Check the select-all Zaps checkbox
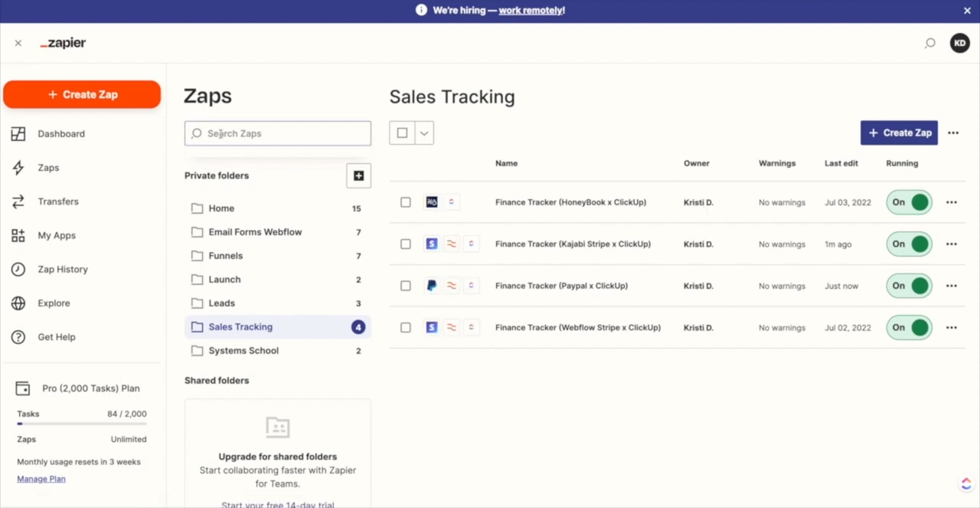The image size is (980, 508). coord(402,133)
